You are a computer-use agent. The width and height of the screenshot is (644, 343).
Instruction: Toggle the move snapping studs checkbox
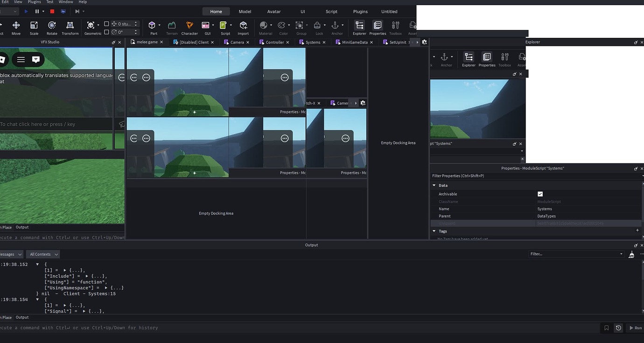click(106, 24)
